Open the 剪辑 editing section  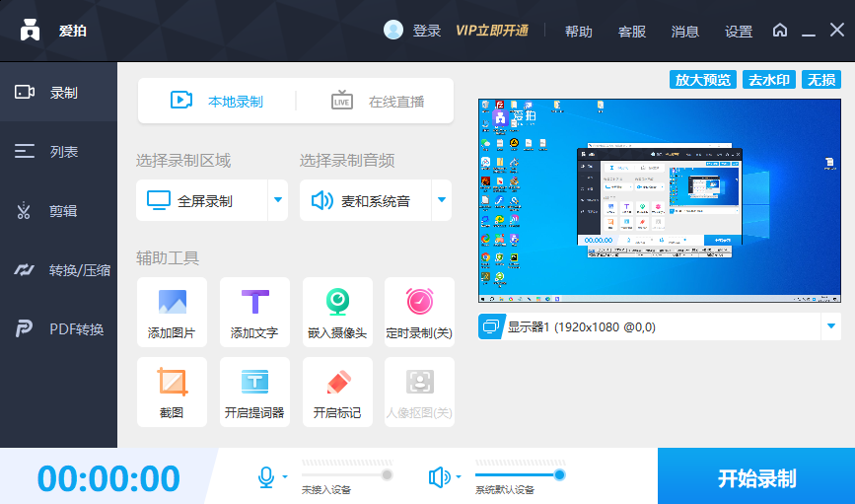[x=58, y=210]
